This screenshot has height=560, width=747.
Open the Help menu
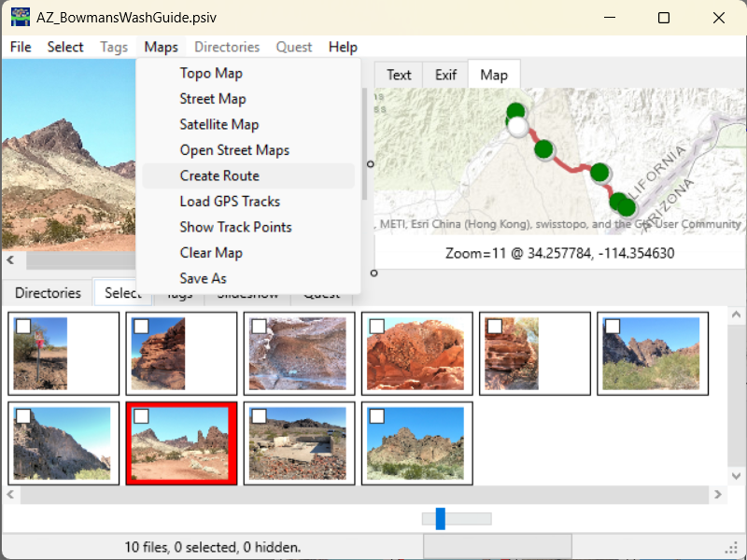click(x=343, y=47)
